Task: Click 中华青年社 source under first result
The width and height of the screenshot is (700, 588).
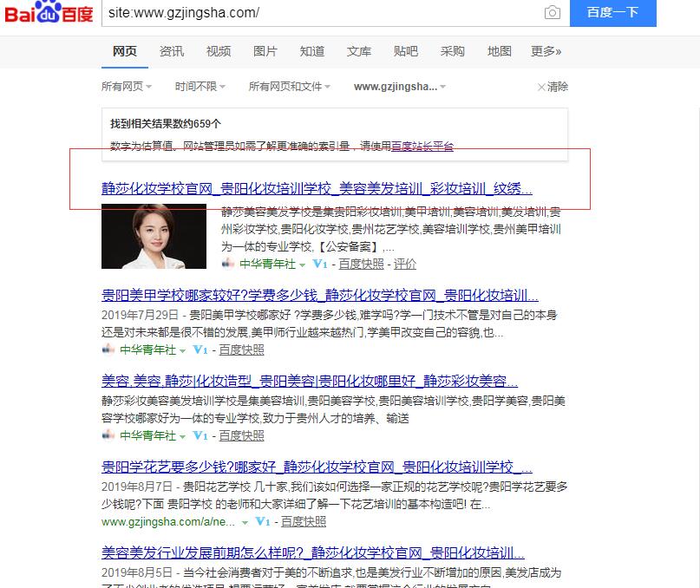Action: coord(267,264)
